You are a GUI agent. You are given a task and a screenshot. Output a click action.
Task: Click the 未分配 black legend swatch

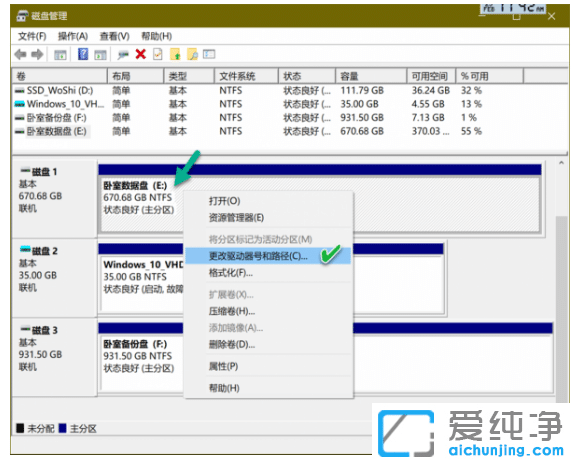pyautogui.click(x=20, y=428)
